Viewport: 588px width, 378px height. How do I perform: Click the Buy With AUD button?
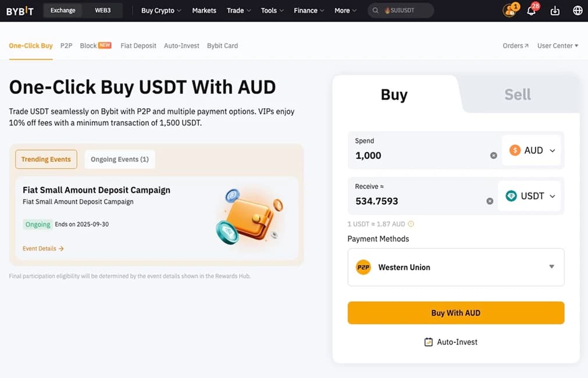455,312
